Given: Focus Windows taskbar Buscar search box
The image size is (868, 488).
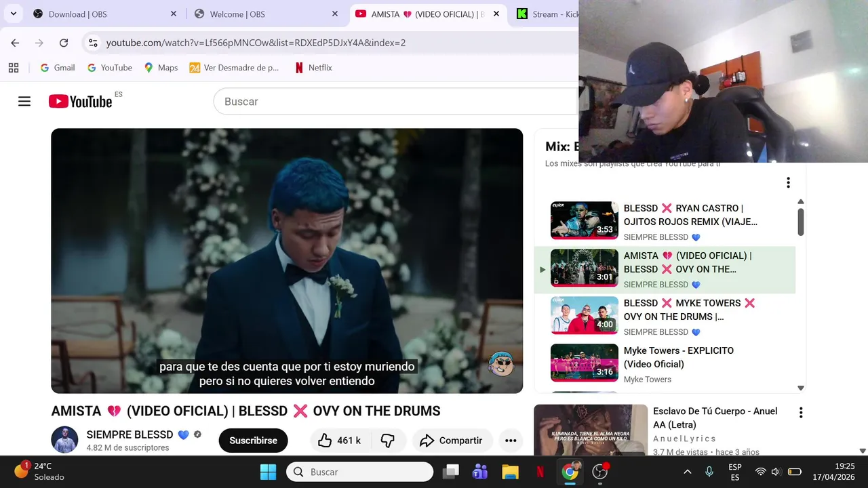Looking at the screenshot, I should 359,472.
